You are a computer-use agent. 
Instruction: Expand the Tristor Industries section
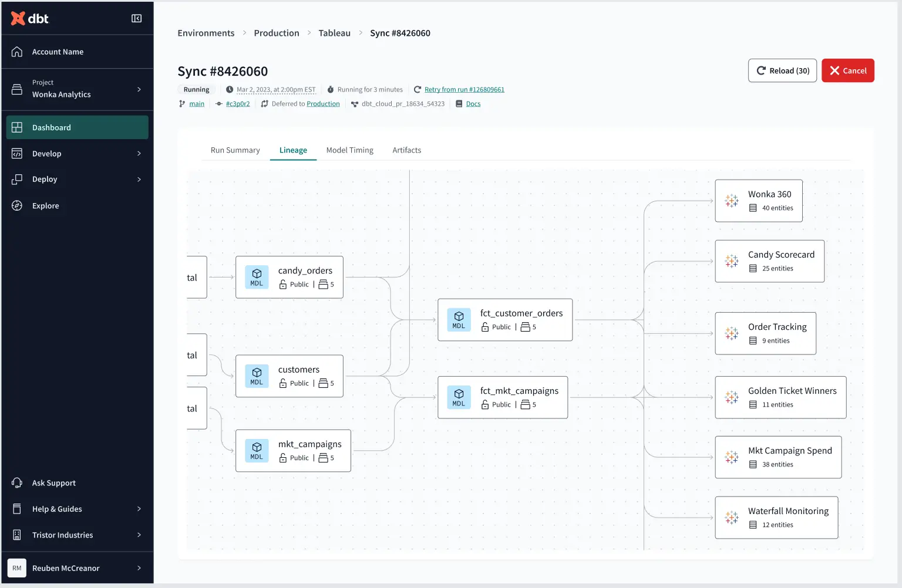(x=139, y=535)
